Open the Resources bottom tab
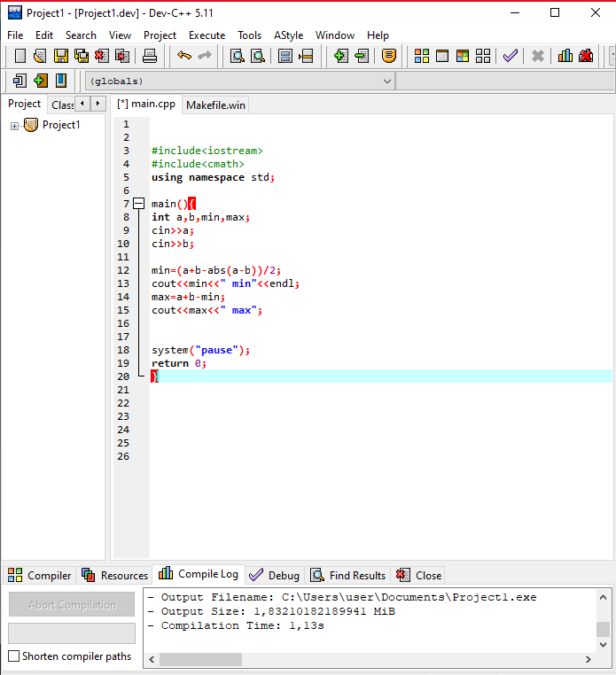This screenshot has width=616, height=675. [114, 576]
